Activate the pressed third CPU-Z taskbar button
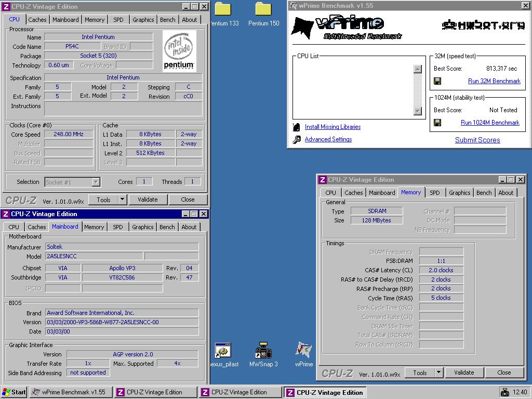The height and width of the screenshot is (399, 532). pos(325,392)
